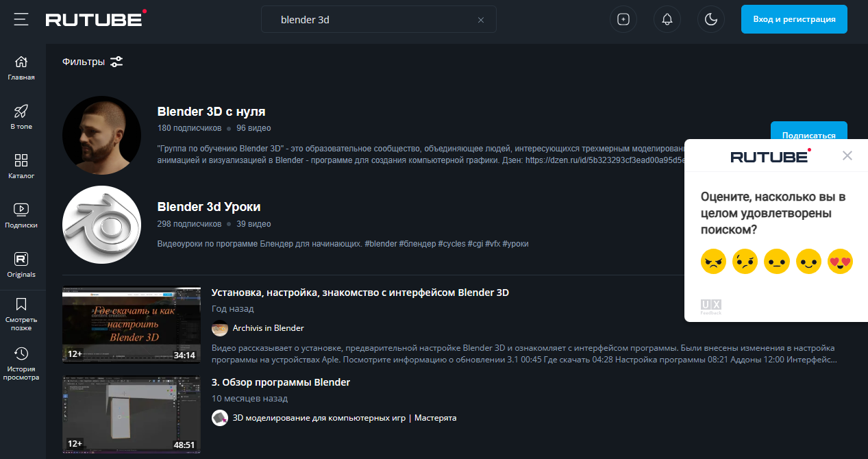Viewport: 868px width, 459px height.
Task: Open the Каталог sidebar section
Action: tap(21, 166)
